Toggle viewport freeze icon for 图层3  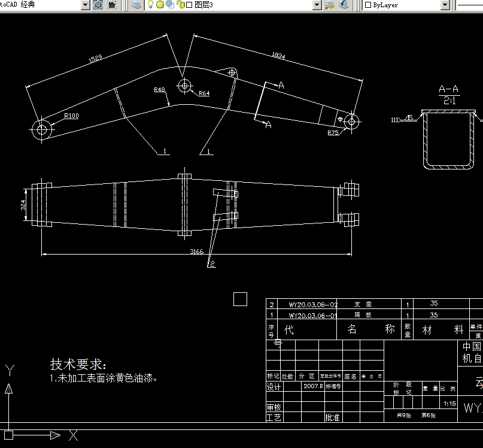[x=170, y=4]
